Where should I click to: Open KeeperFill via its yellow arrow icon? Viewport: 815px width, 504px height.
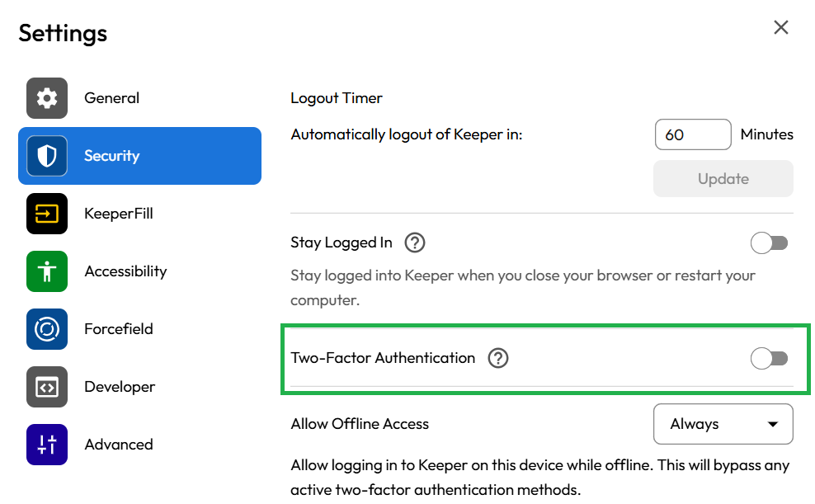pos(47,214)
